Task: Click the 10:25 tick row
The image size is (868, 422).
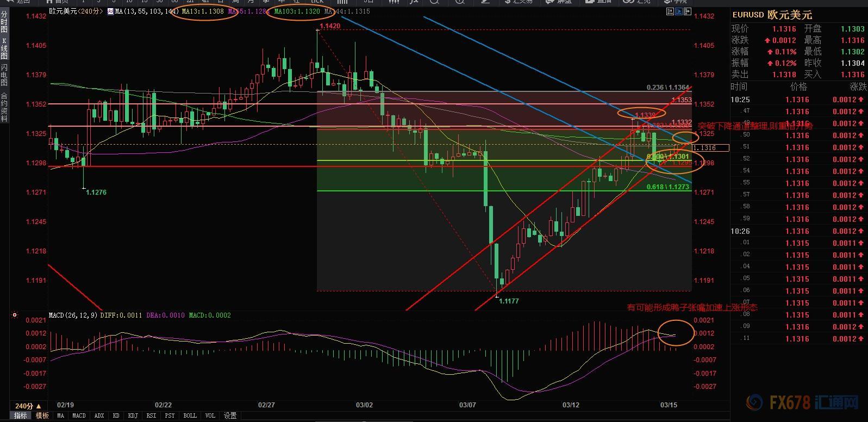Action: (x=798, y=100)
